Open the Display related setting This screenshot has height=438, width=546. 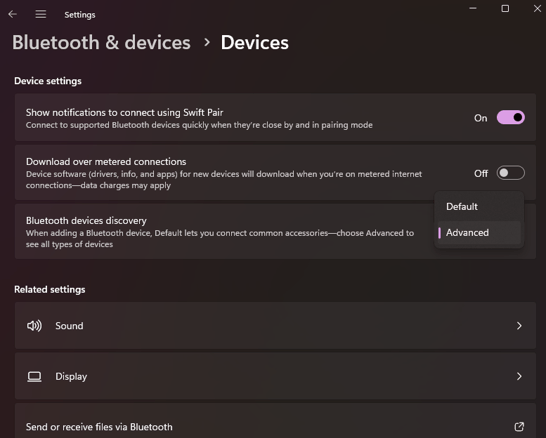(275, 376)
